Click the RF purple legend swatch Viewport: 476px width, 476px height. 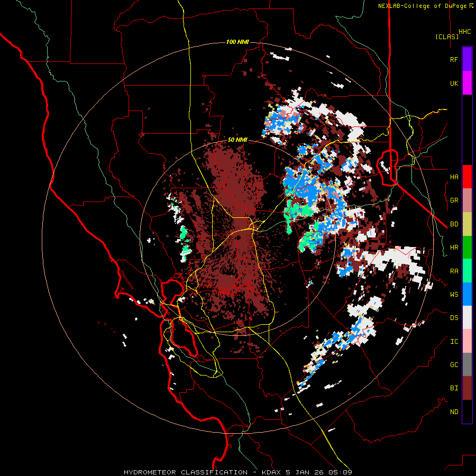click(x=467, y=59)
